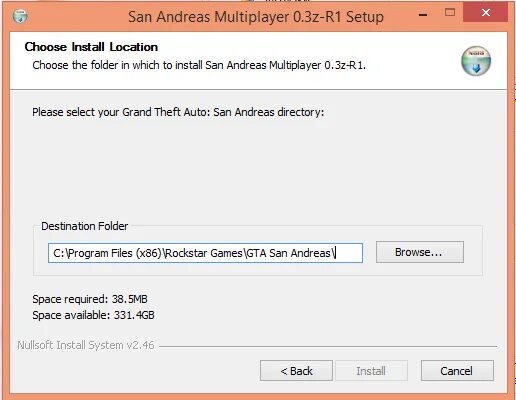This screenshot has width=516, height=400.
Task: Go to the previous step with < Back
Action: pos(296,371)
